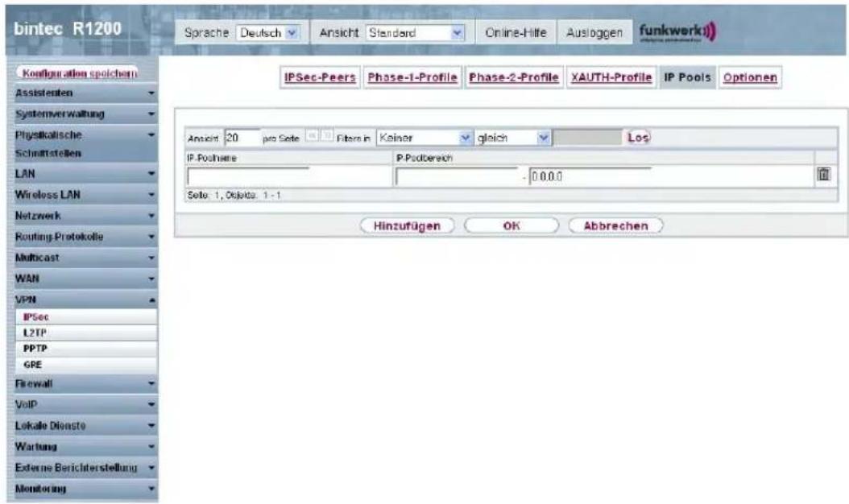849x504 pixels.
Task: Click the Abbrechen button
Action: click(x=615, y=225)
